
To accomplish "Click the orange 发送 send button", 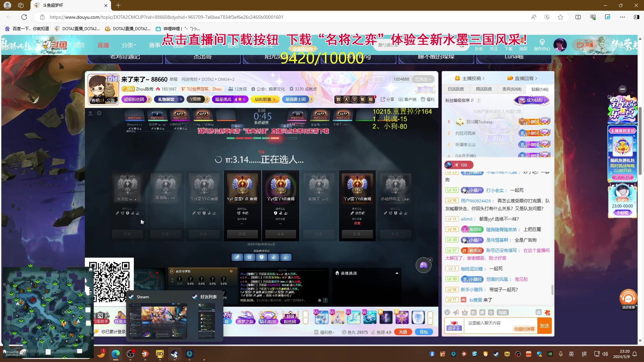I will coord(544,326).
